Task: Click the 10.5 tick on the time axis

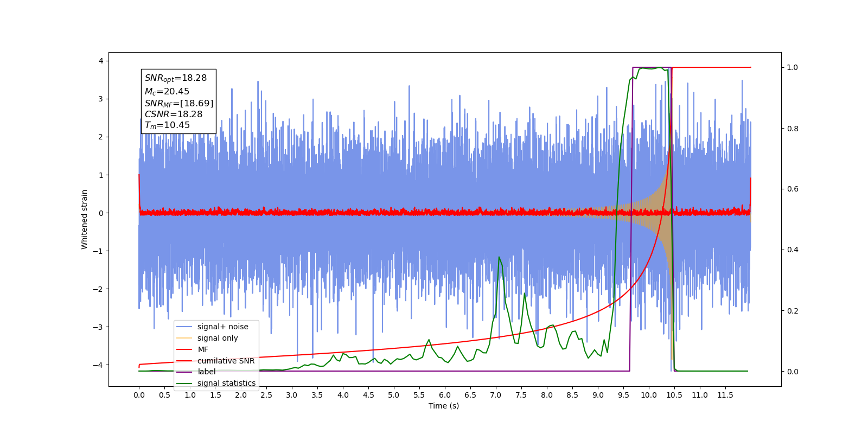Action: [x=674, y=395]
